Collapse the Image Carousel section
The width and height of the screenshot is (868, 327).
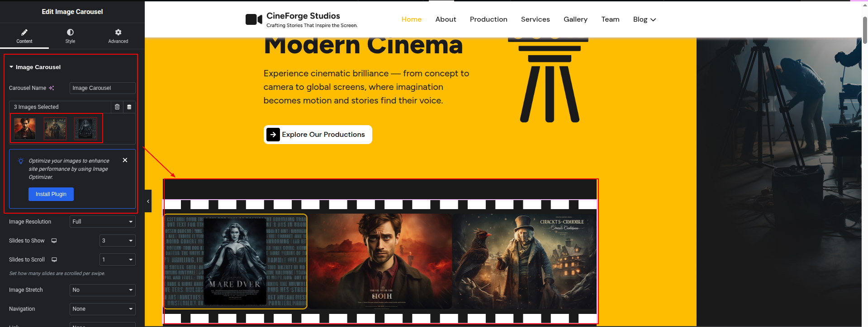click(11, 67)
